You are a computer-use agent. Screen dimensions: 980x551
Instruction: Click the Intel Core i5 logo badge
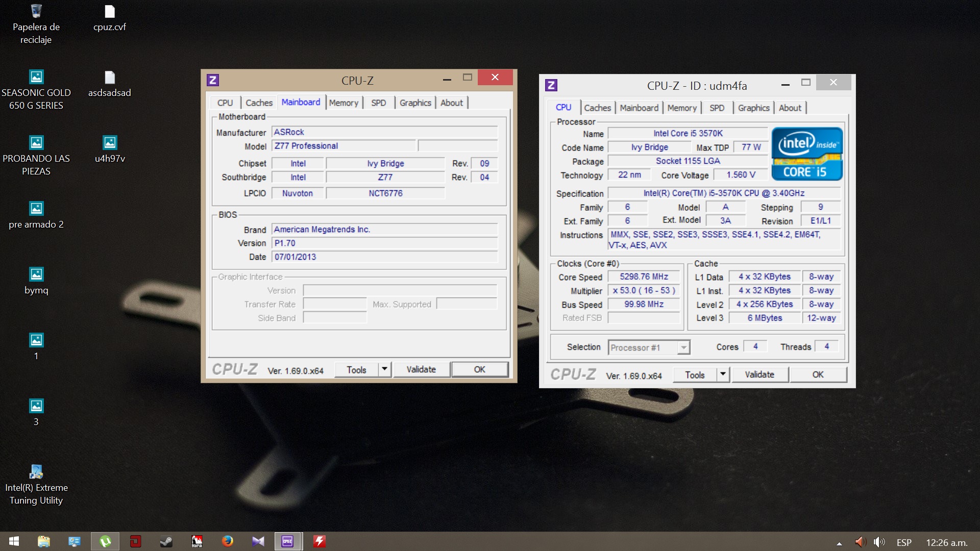(x=807, y=154)
